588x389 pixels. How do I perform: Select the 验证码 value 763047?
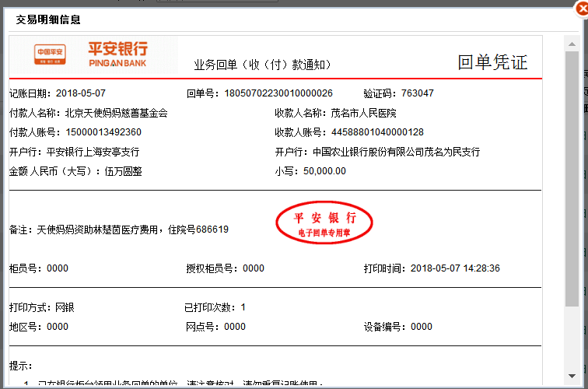(418, 93)
